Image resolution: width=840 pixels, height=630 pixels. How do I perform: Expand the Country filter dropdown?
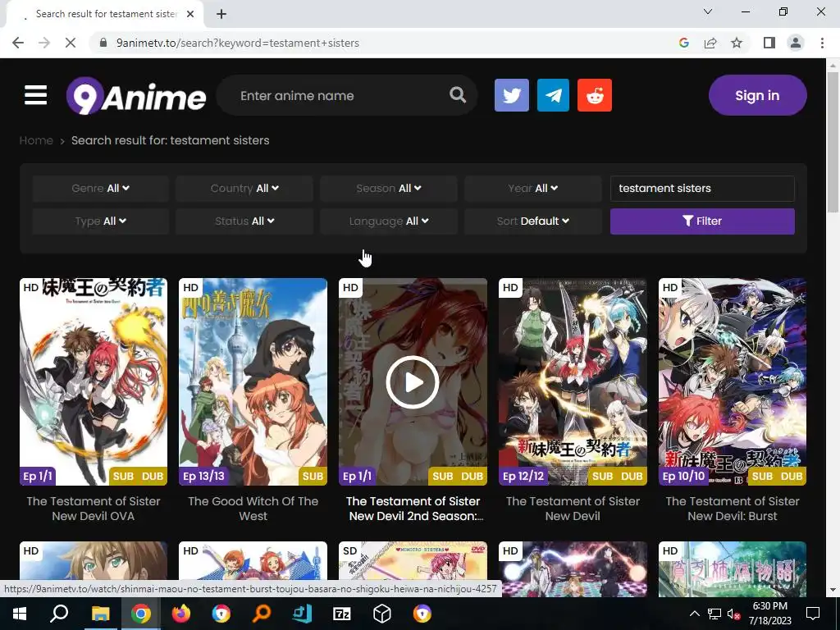[x=244, y=188]
